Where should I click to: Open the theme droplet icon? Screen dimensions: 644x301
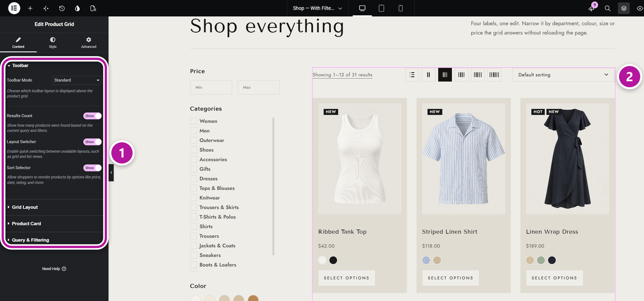(x=77, y=8)
